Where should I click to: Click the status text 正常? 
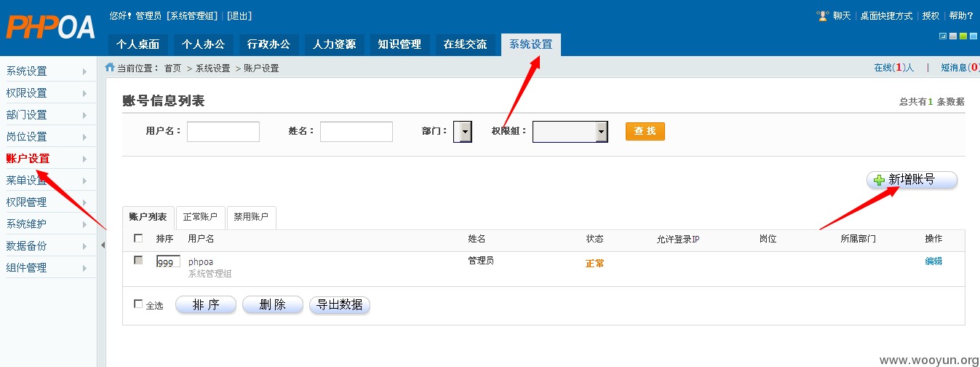(594, 264)
